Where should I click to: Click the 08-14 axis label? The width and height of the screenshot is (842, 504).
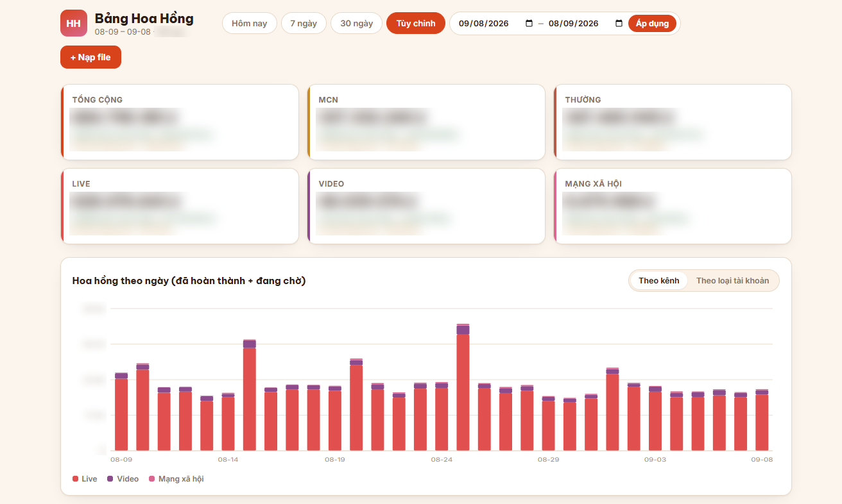coord(228,460)
